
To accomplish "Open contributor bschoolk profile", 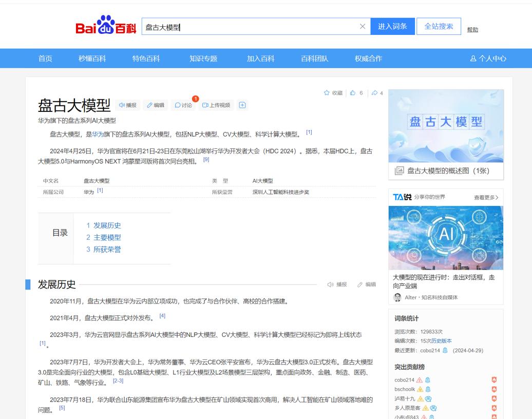I will coord(405,389).
